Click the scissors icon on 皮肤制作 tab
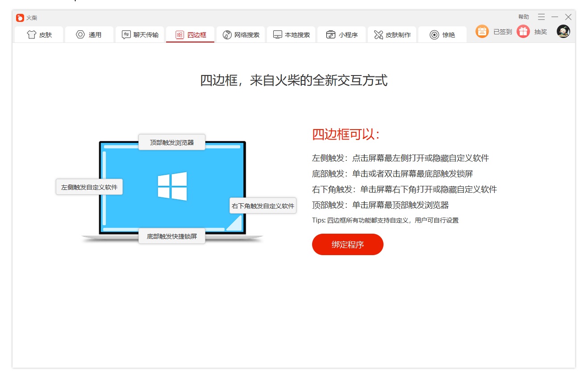Viewport: 588px width, 378px height. 379,34
